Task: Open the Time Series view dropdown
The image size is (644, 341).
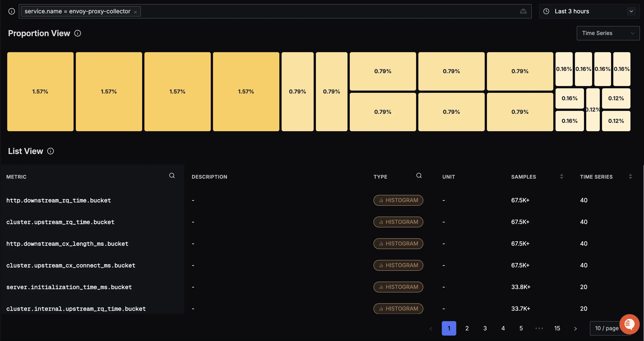Action: coord(608,33)
